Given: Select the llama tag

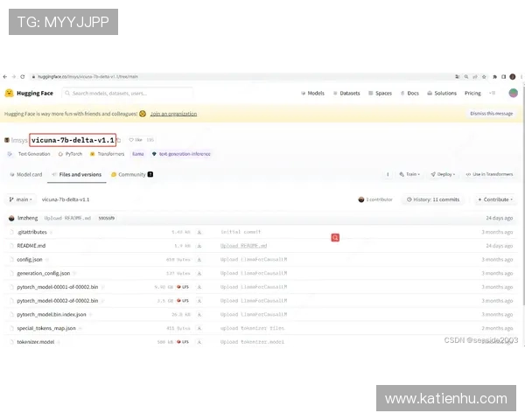Looking at the screenshot, I should coord(138,154).
